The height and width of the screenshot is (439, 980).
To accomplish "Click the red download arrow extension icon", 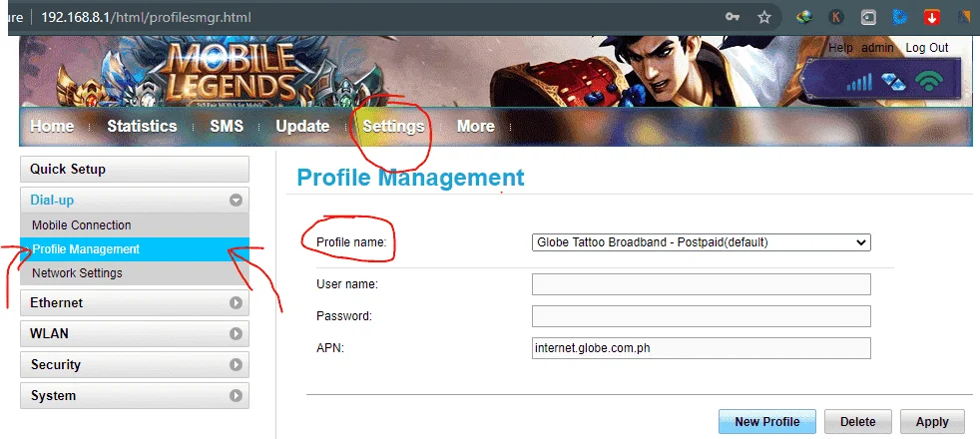I will point(932,17).
